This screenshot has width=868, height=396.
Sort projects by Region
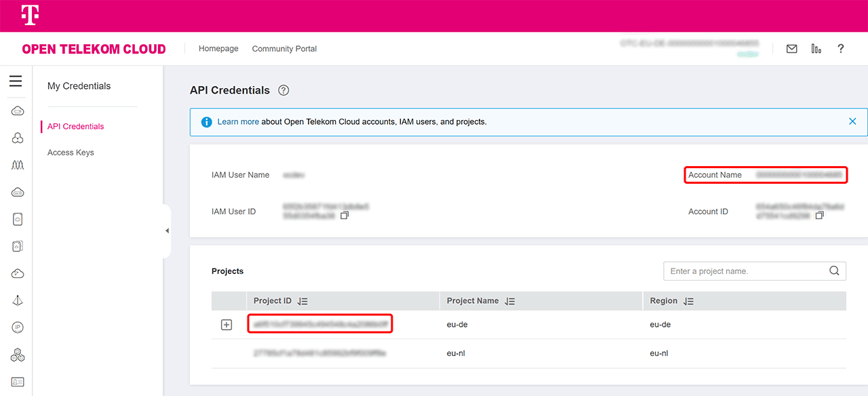tap(688, 301)
